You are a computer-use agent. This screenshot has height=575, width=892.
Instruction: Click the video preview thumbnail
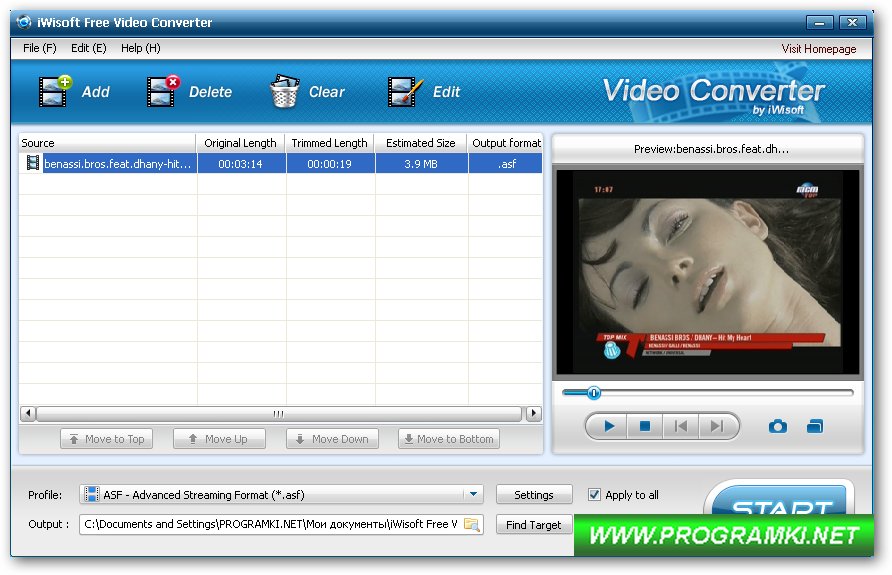click(708, 272)
